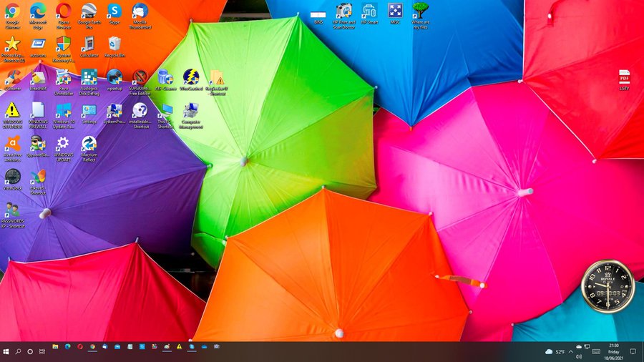
Task: Launch the HP Smart shortcut
Action: (369, 14)
